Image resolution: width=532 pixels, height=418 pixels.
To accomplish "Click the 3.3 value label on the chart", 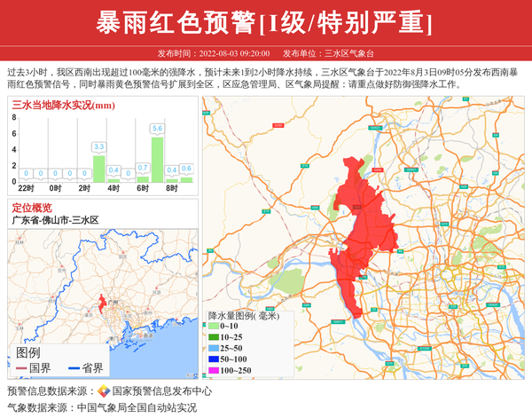I will pos(98,147).
